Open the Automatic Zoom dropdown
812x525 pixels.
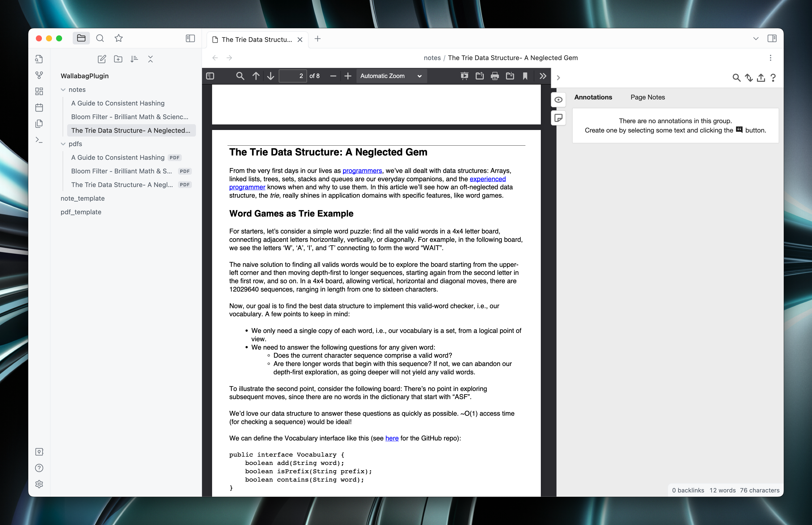tap(391, 76)
